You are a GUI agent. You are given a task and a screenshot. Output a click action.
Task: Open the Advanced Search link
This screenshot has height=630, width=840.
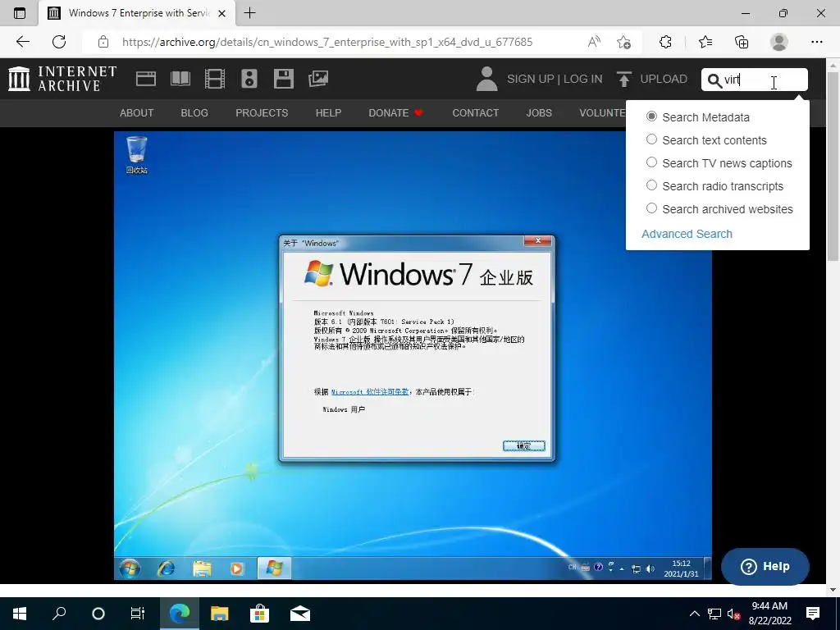[x=687, y=234]
